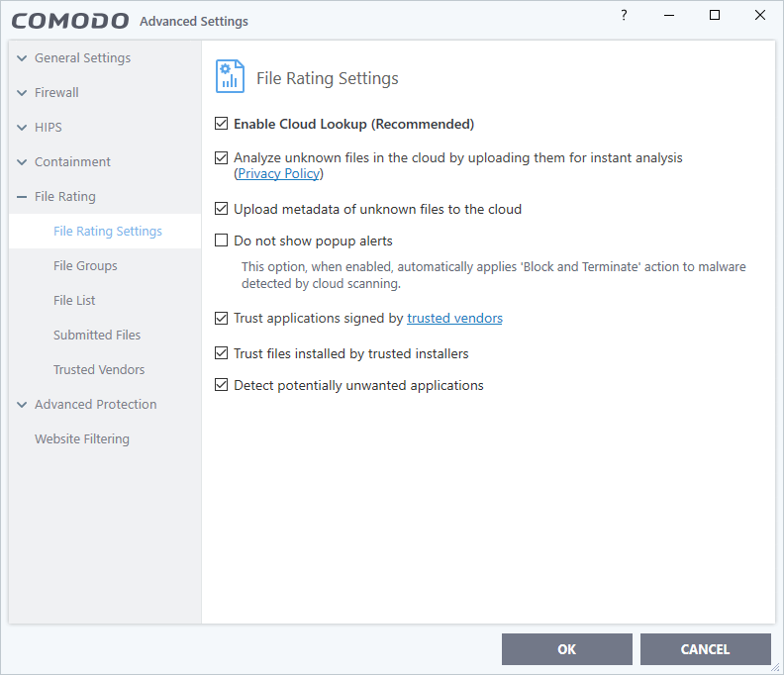Uncheck Analyze unknown files in the cloud

coord(221,158)
